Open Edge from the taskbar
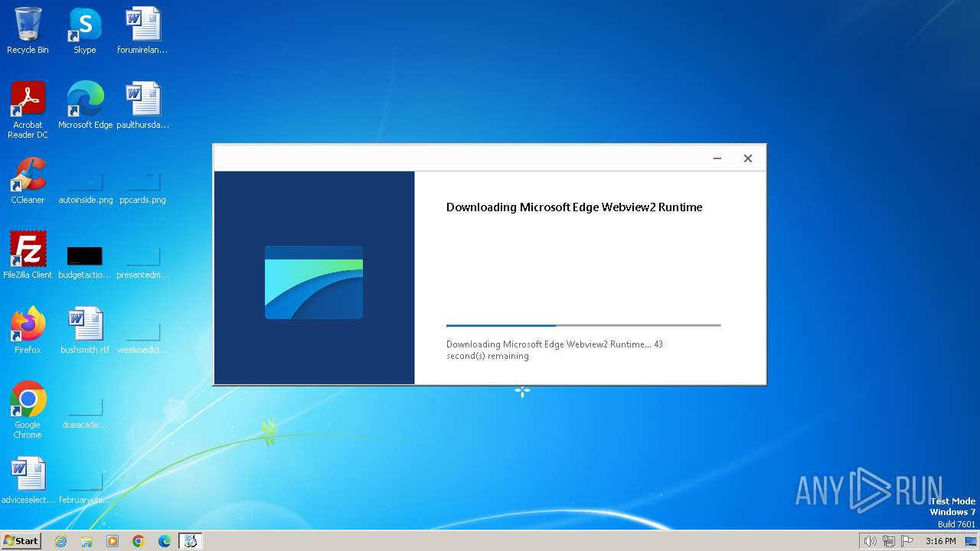The image size is (980, 551). 165,541
